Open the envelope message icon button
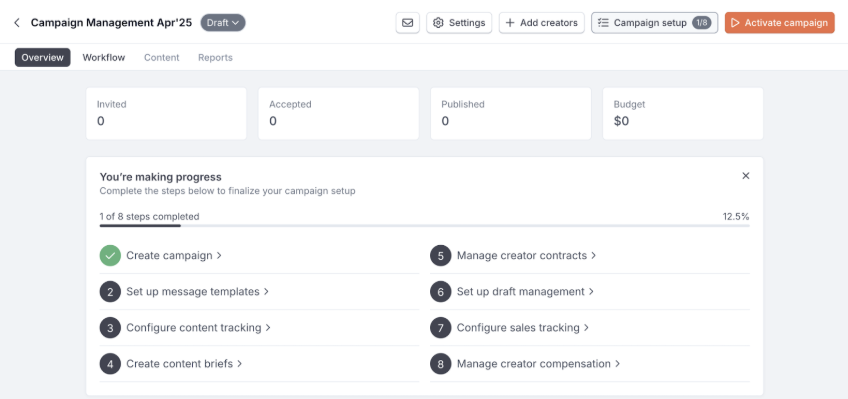The height and width of the screenshot is (399, 848). [x=407, y=23]
